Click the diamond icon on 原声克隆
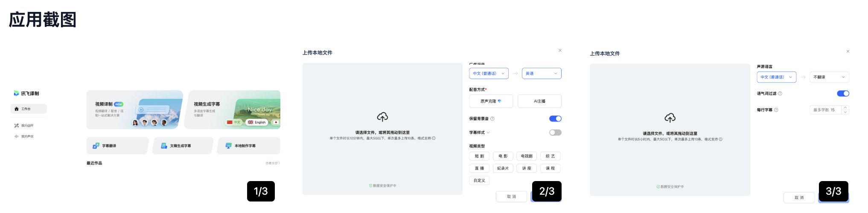 (x=499, y=101)
